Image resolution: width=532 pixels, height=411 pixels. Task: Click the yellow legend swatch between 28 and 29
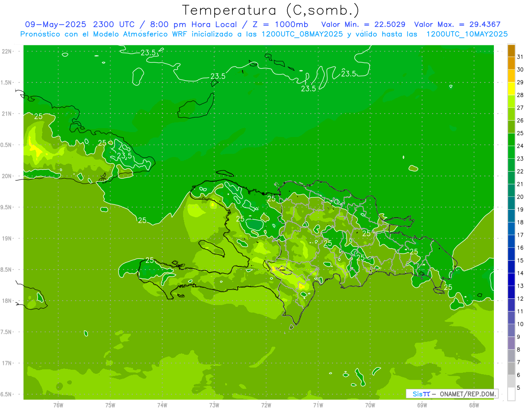[x=511, y=89]
